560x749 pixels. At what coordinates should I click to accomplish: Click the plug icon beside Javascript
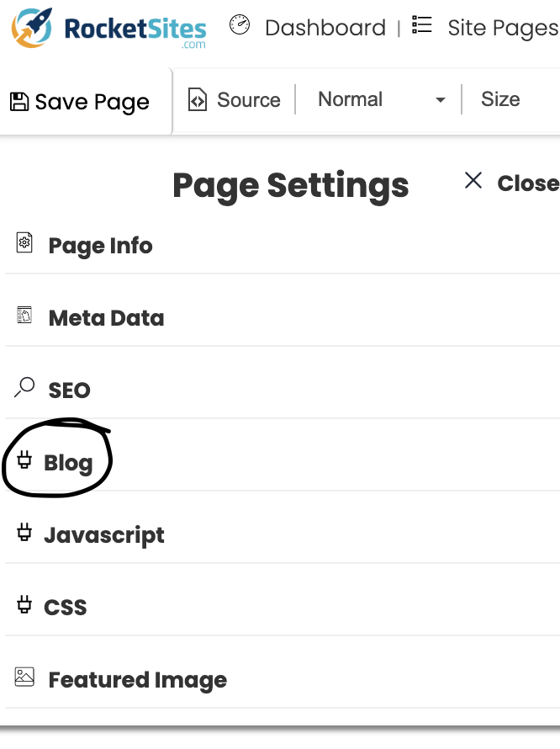(25, 533)
